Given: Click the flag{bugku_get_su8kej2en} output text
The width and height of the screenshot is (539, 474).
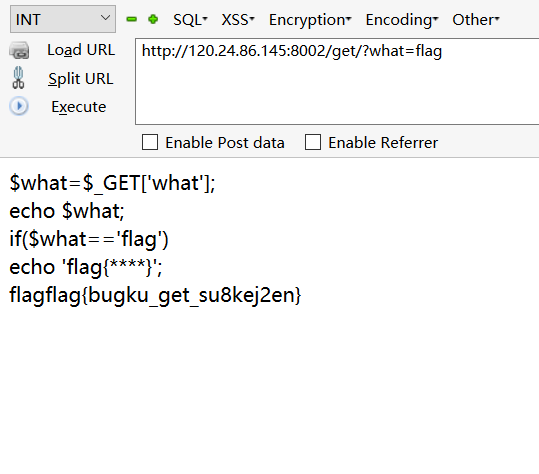Looking at the screenshot, I should (x=173, y=295).
